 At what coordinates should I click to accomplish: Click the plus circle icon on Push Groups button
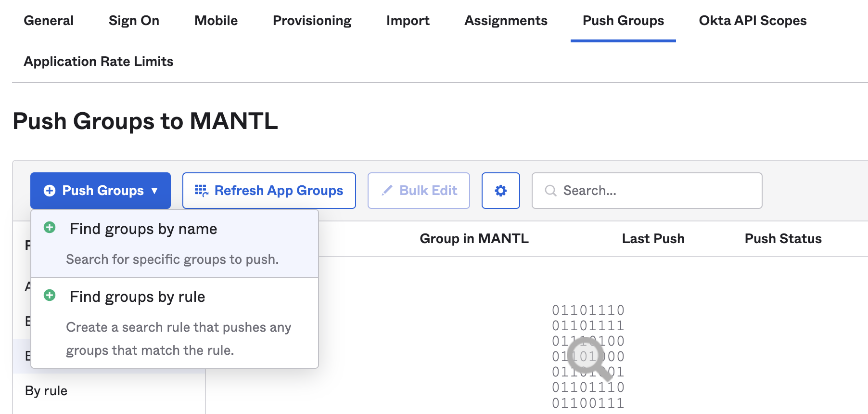(x=50, y=191)
